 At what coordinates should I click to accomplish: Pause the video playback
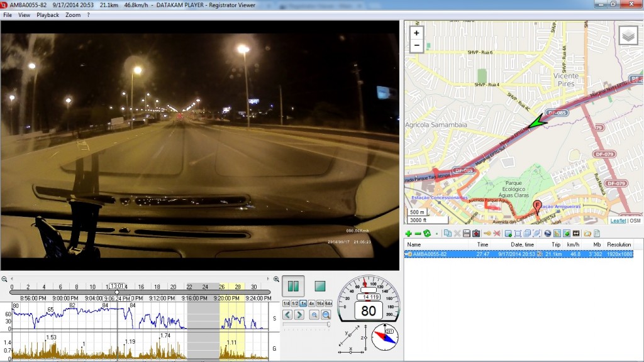(x=293, y=286)
